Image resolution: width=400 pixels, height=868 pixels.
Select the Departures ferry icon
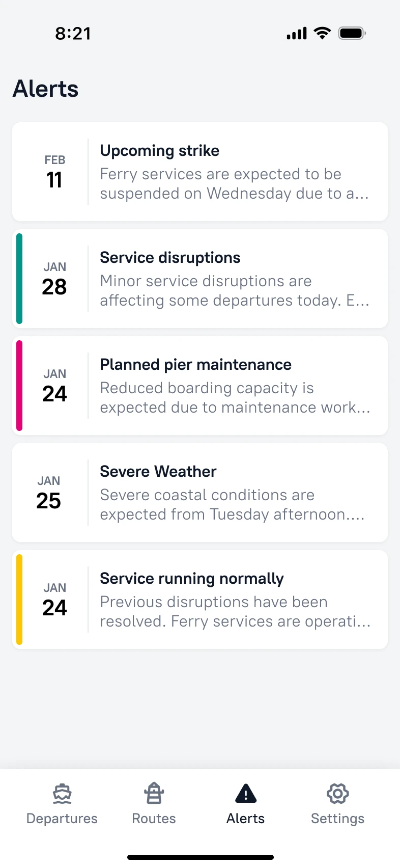(x=62, y=793)
